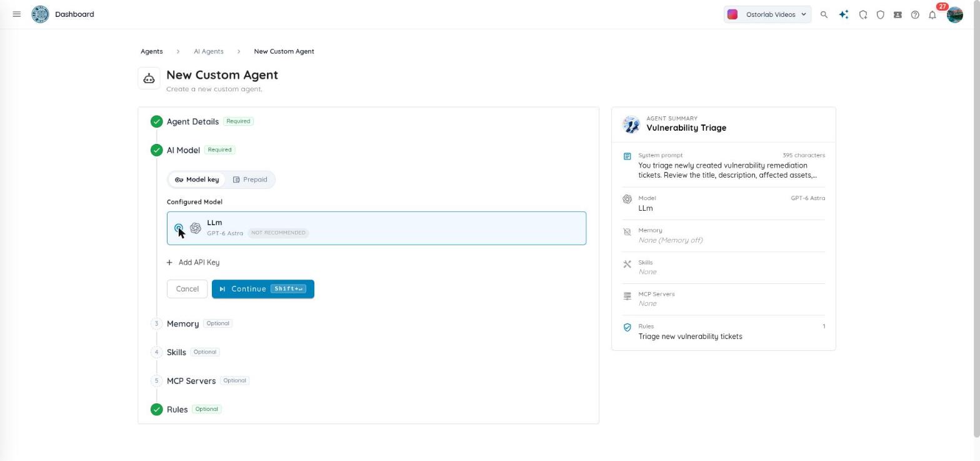Click the Rules green checkmark step icon
980x461 pixels.
point(156,410)
